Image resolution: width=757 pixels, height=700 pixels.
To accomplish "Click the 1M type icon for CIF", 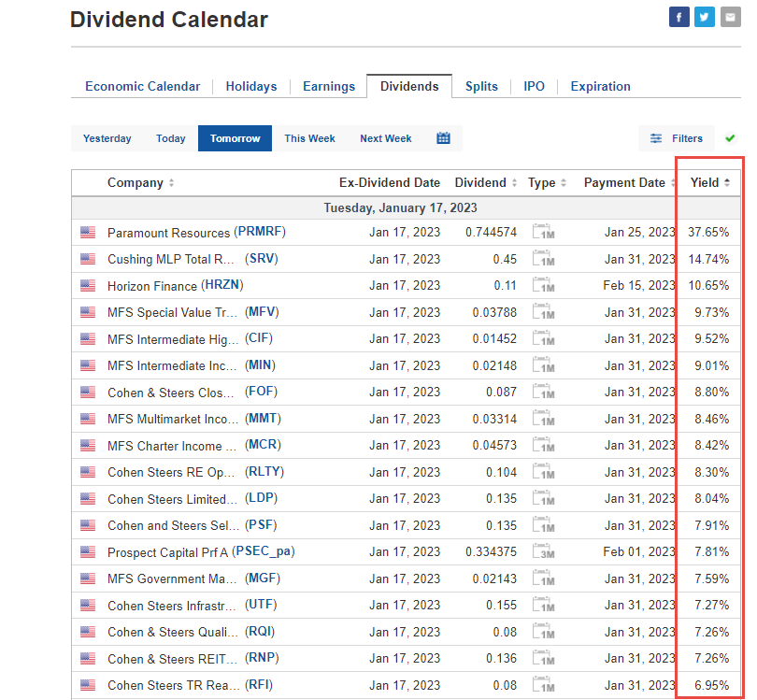I will click(x=543, y=338).
